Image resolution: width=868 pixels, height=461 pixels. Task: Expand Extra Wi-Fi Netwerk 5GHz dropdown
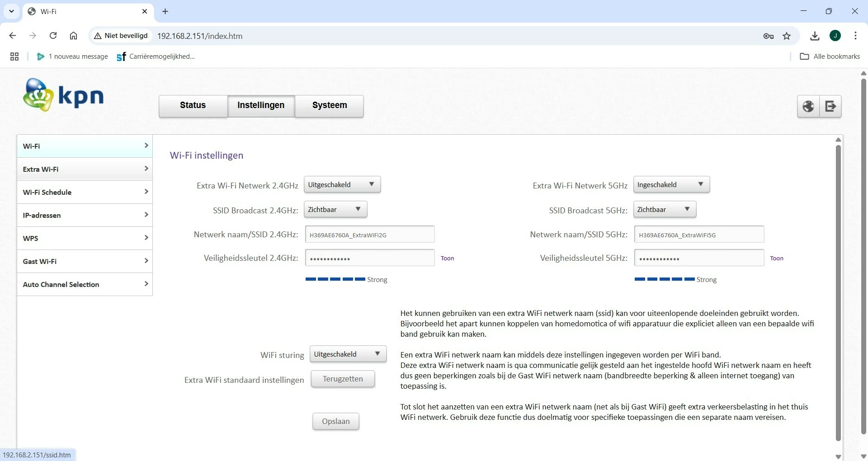click(x=671, y=184)
